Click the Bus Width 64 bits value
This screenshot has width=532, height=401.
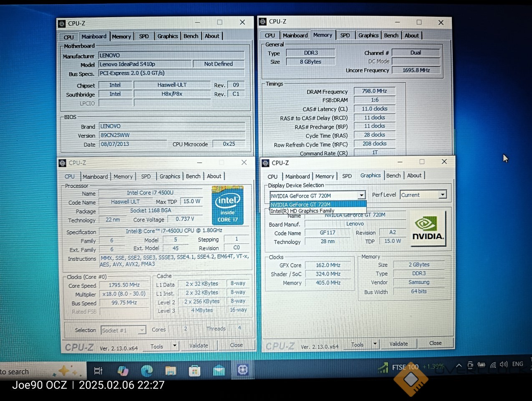point(419,292)
